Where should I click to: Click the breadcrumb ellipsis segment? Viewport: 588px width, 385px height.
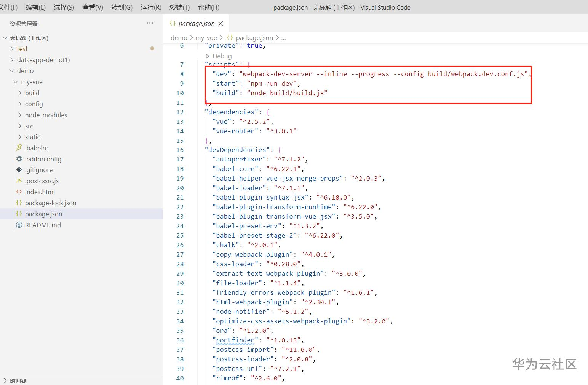(283, 38)
